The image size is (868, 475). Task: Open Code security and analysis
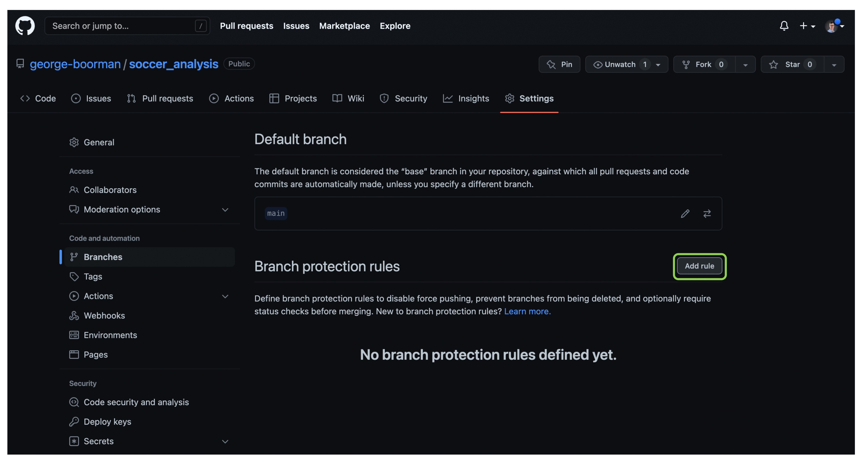pos(150,402)
